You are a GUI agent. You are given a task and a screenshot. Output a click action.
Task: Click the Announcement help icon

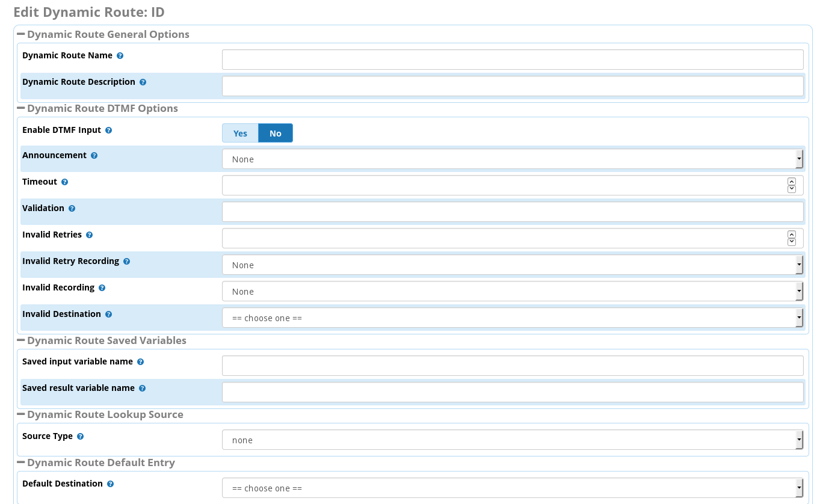[x=94, y=156]
